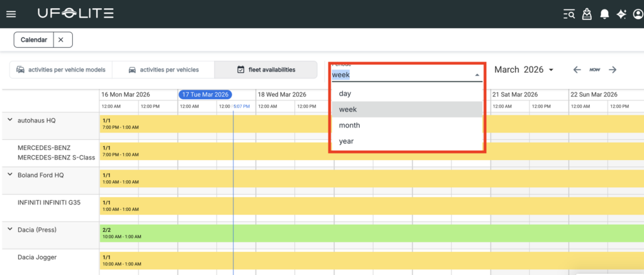The width and height of the screenshot is (644, 275).
Task: Switch to activities per vehicle models view
Action: [x=61, y=70]
